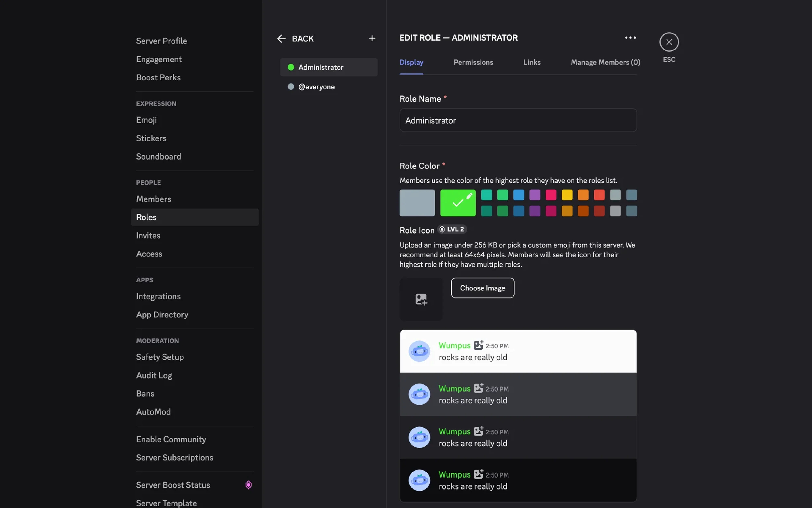Open Stickers settings

195,138
